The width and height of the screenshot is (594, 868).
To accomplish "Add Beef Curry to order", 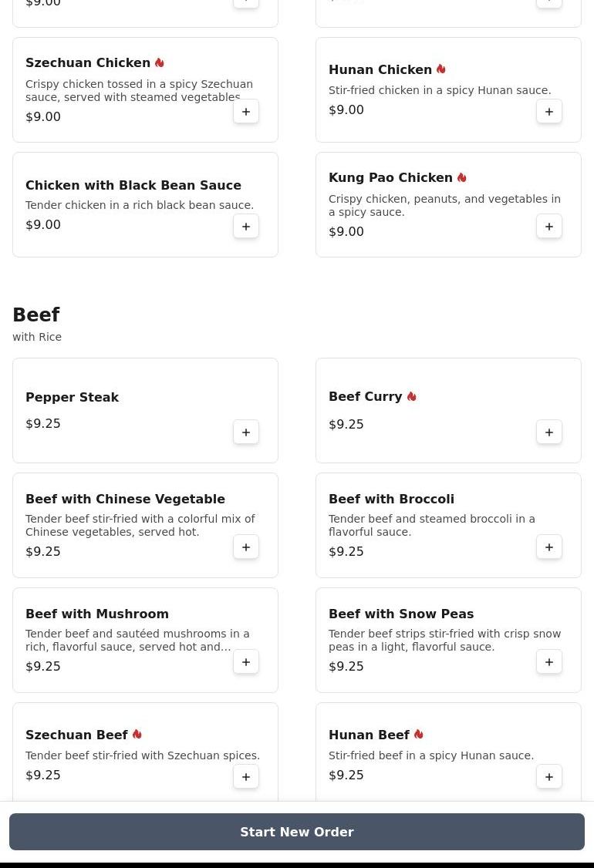I will (x=549, y=432).
